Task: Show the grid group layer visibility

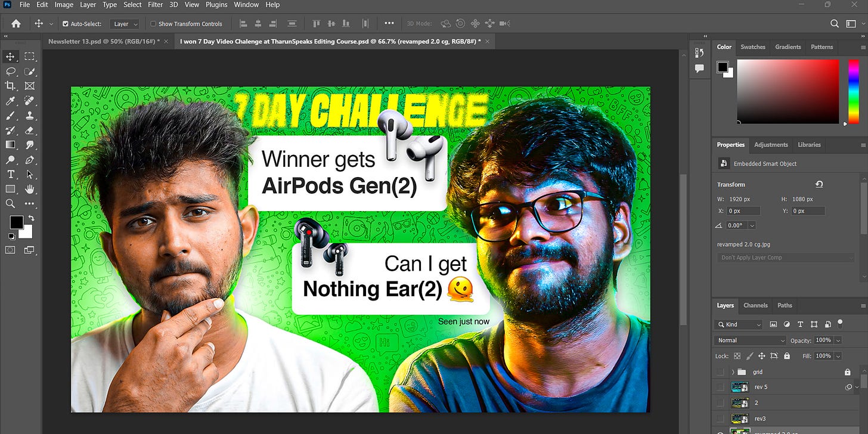Action: [720, 372]
